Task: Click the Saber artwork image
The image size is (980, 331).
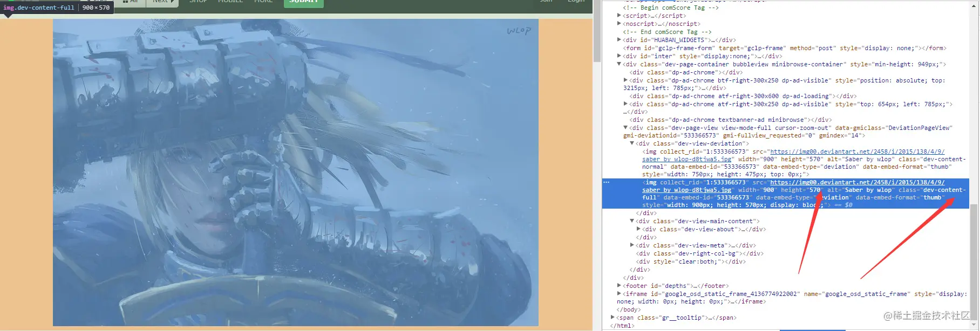Action: tap(296, 173)
